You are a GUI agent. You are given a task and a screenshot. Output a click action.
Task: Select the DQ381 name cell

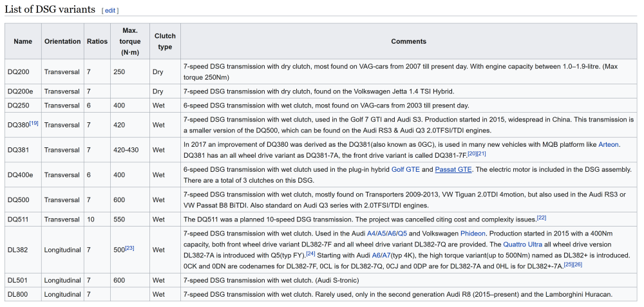(23, 150)
